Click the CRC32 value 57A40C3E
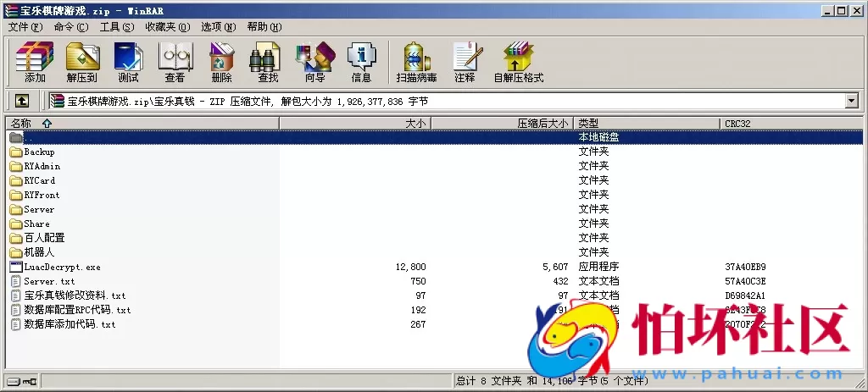This screenshot has height=392, width=868. pyautogui.click(x=745, y=281)
